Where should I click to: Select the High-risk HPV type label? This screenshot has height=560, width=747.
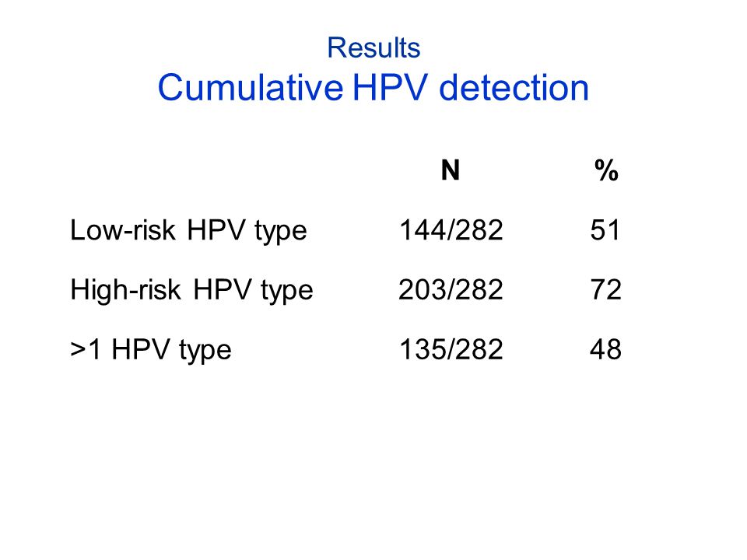coord(191,291)
